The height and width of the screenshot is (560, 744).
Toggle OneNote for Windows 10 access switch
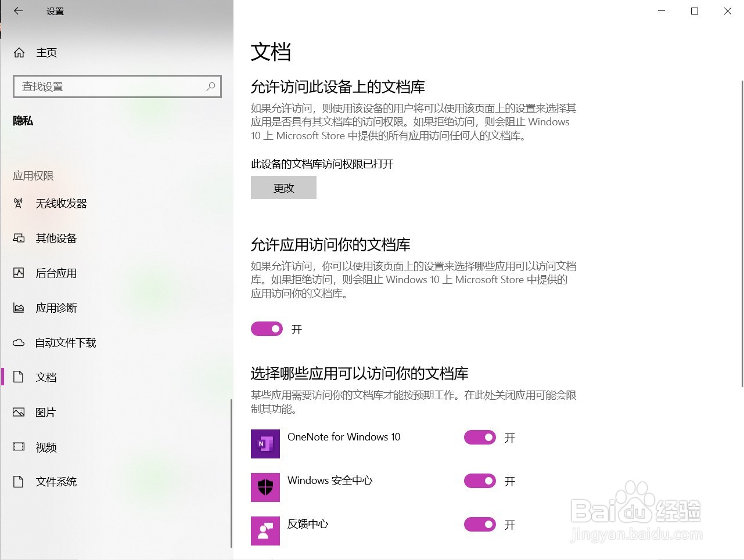point(480,438)
